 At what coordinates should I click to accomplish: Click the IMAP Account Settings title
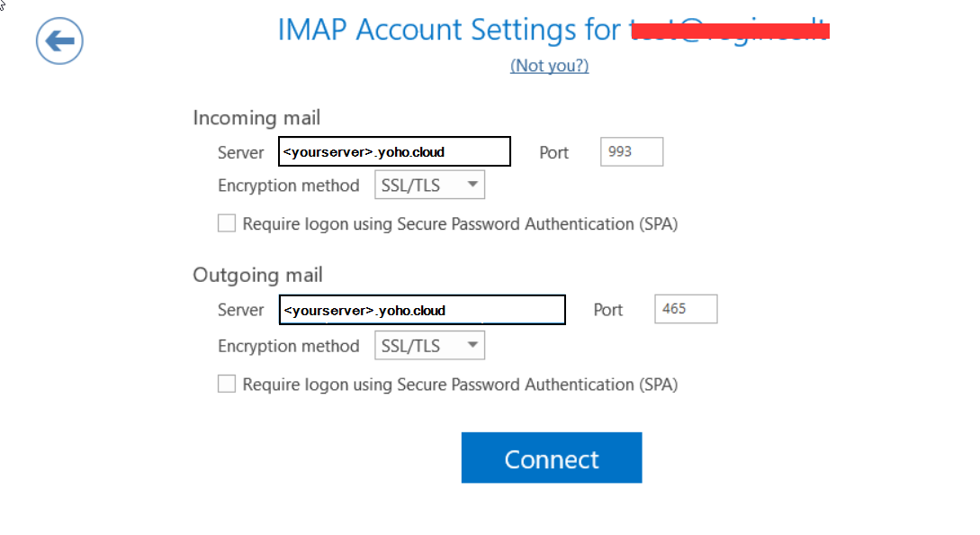[x=450, y=30]
